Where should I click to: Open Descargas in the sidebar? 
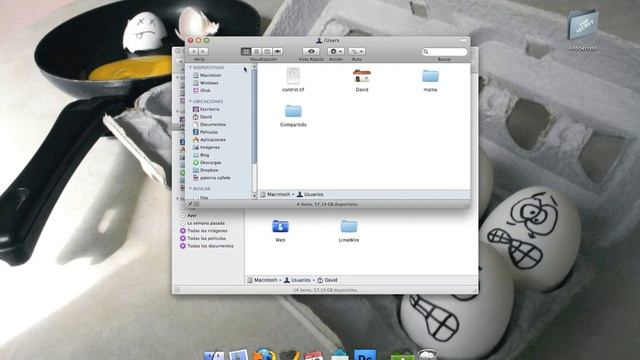coord(207,162)
